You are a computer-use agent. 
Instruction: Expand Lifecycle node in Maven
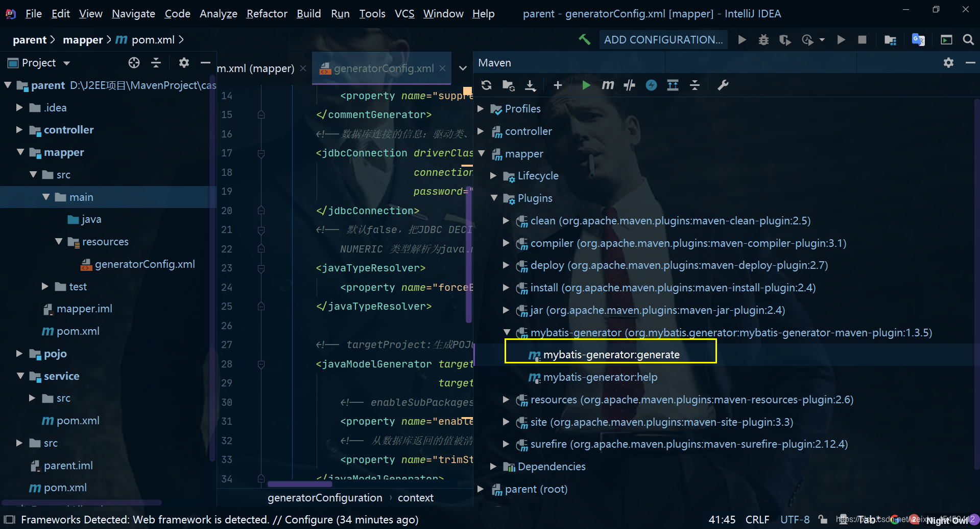tap(494, 175)
